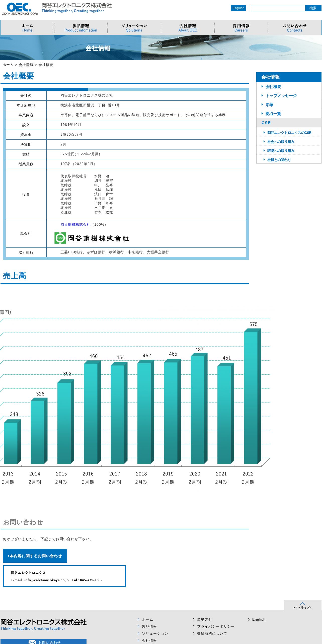Follow the 岡谷鋼機株式会社 parent company link
The height and width of the screenshot is (644, 322).
75,224
